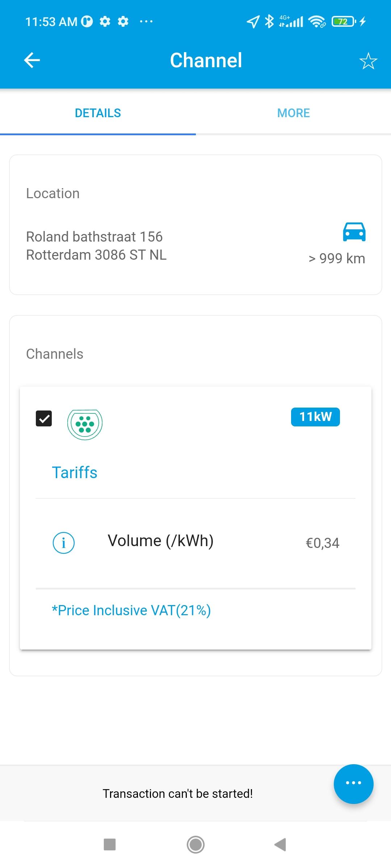The width and height of the screenshot is (391, 868).
Task: Tap Android recent apps square button
Action: point(110,844)
